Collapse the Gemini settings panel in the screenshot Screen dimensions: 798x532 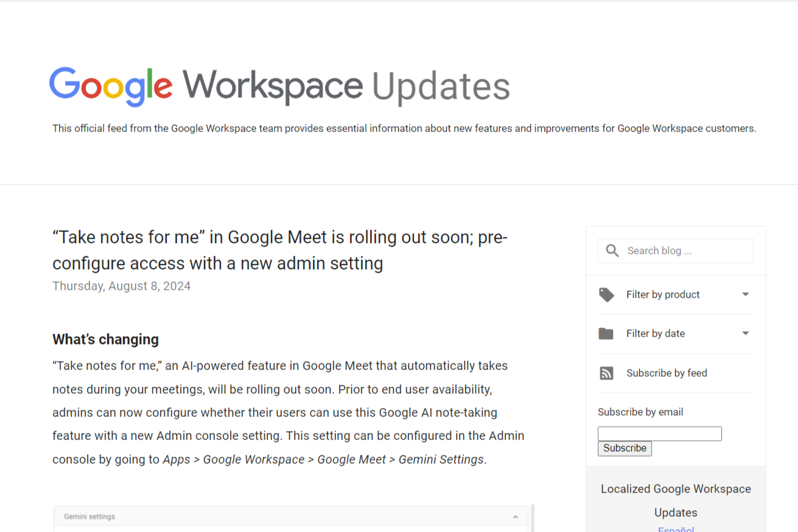click(517, 516)
